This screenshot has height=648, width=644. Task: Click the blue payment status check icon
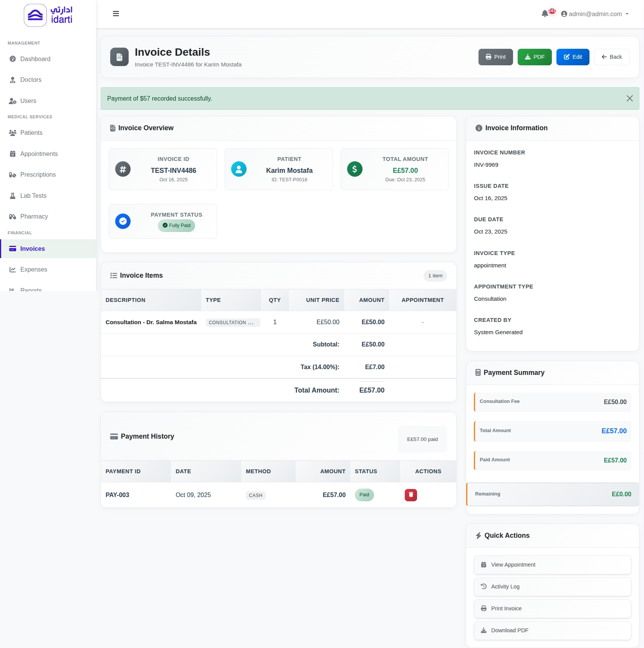click(x=123, y=221)
